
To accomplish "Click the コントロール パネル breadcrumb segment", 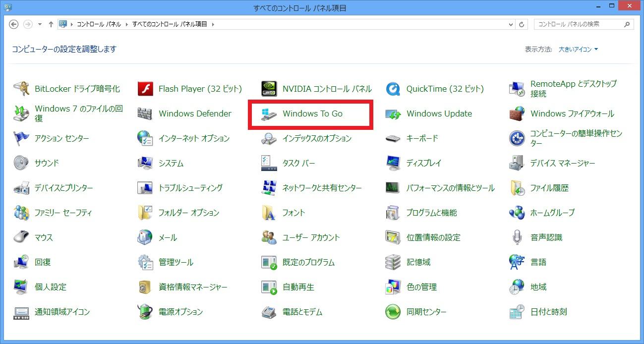I will [99, 24].
